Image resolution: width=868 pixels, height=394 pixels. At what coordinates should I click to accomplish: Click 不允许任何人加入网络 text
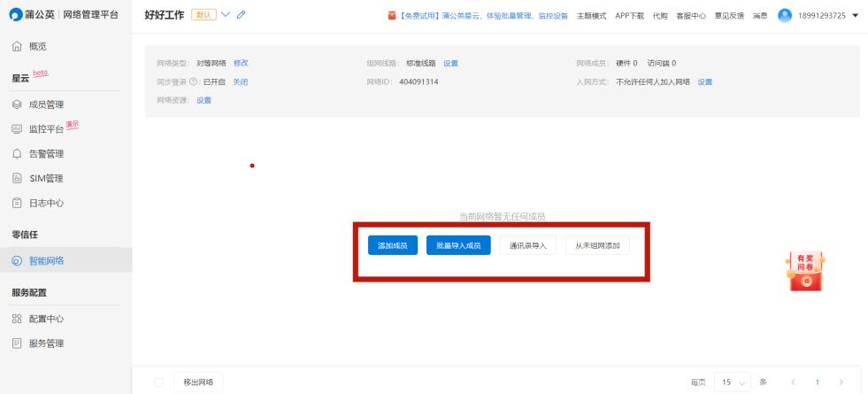(x=653, y=82)
